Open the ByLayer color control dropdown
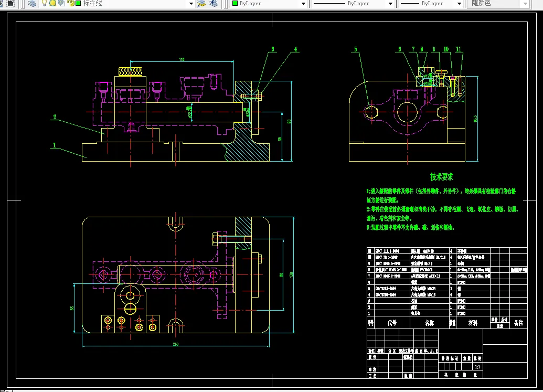Viewport: 543px width, 392px height. (x=303, y=4)
